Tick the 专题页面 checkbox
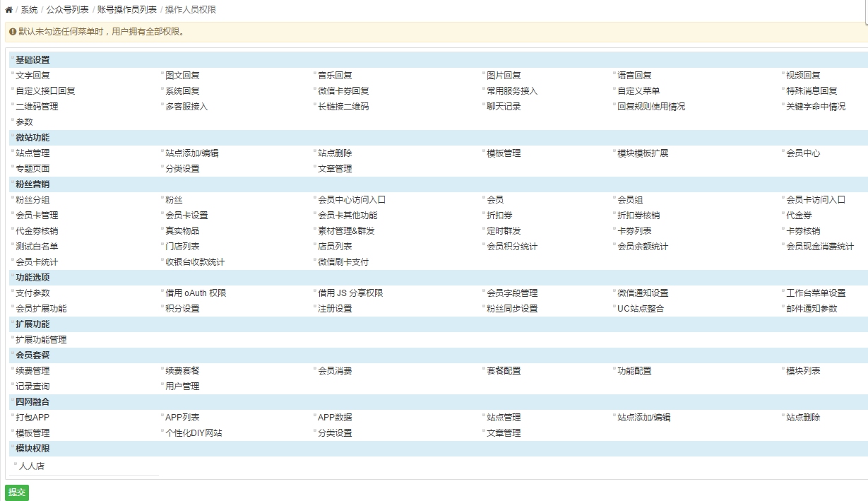 coord(13,167)
